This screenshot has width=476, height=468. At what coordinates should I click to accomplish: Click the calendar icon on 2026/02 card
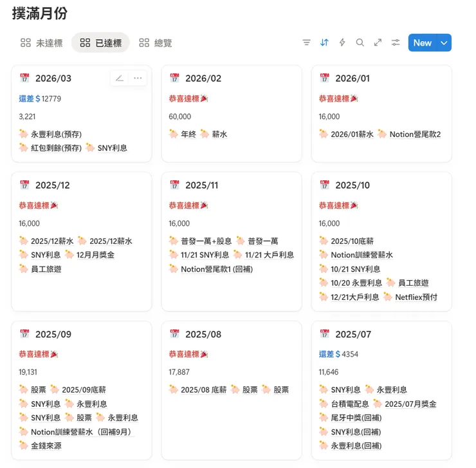pos(174,78)
